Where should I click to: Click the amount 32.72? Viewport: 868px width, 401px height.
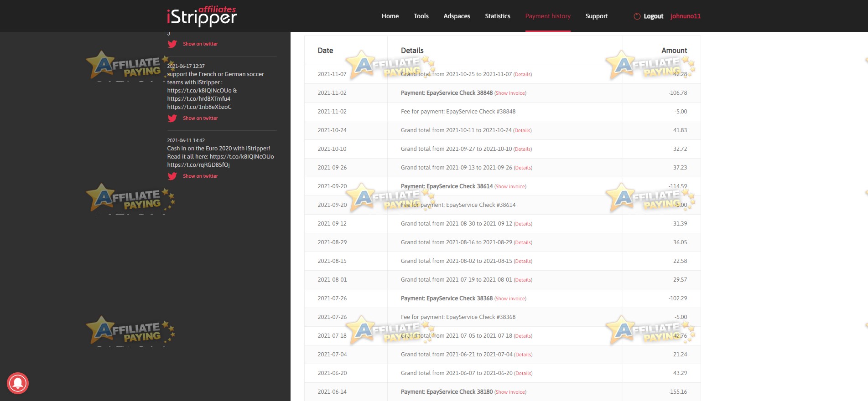tap(680, 149)
